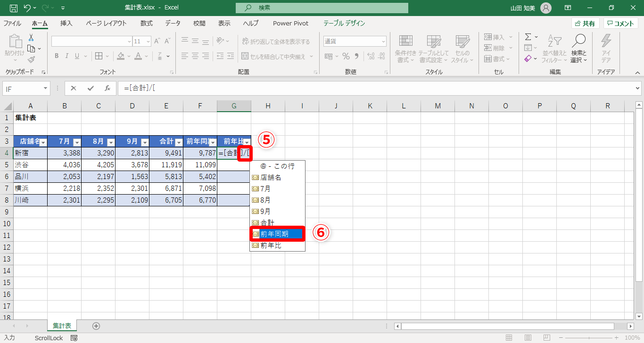Click the Insert Function fx icon
Viewport: 644px width, 343px height.
(x=107, y=88)
